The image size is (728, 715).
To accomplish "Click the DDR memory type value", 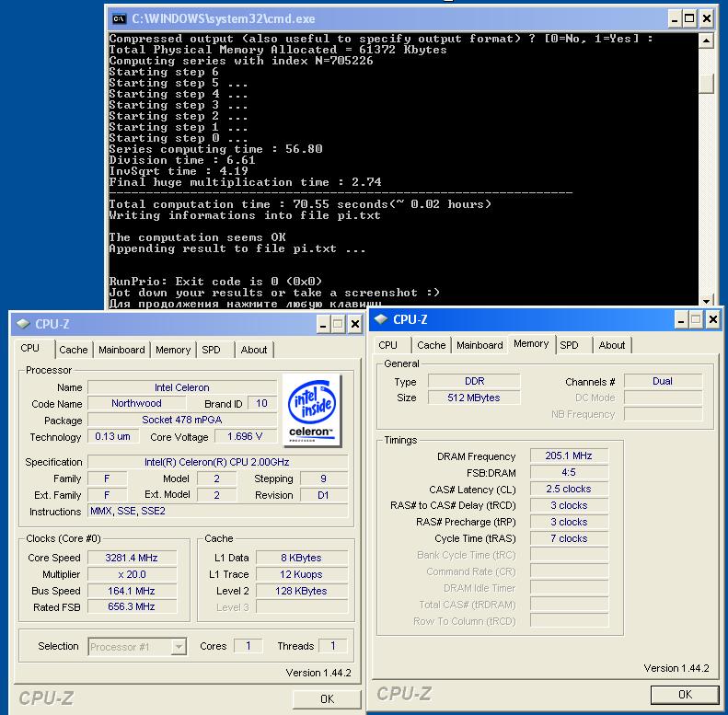I will click(474, 381).
